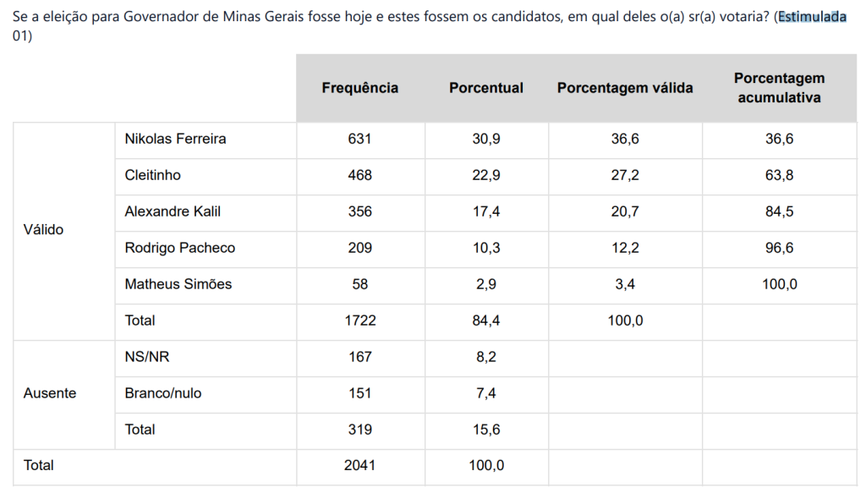The image size is (866, 504).
Task: Click the highlighted "Estimulada" word
Action: click(812, 18)
